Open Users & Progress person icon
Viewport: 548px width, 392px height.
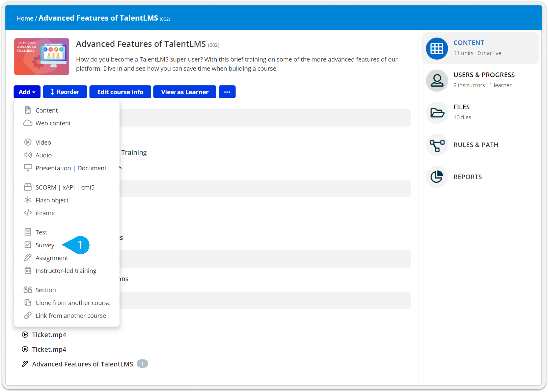pos(437,80)
